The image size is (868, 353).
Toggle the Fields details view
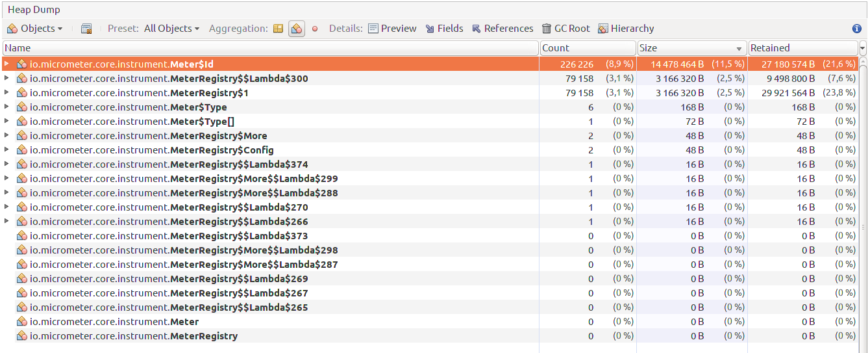coord(444,29)
